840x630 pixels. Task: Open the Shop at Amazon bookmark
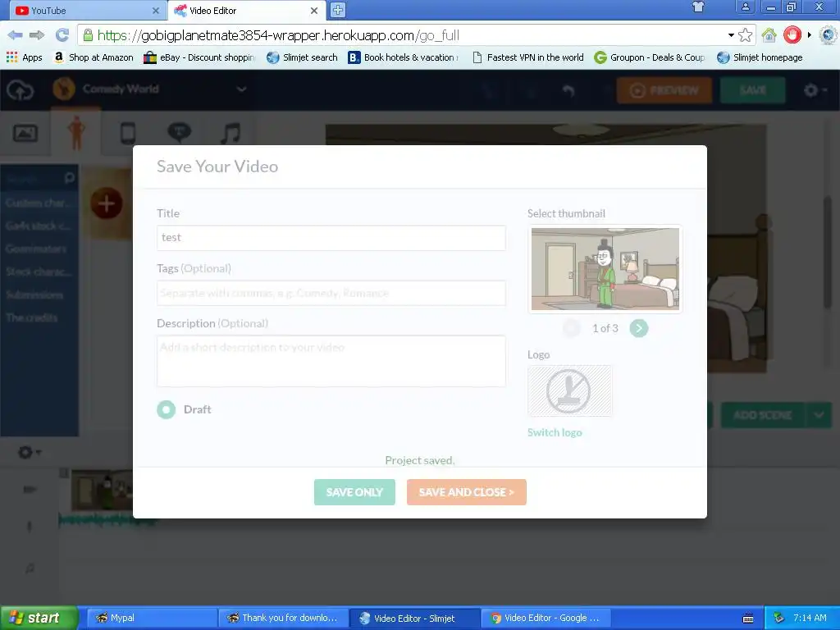point(94,57)
